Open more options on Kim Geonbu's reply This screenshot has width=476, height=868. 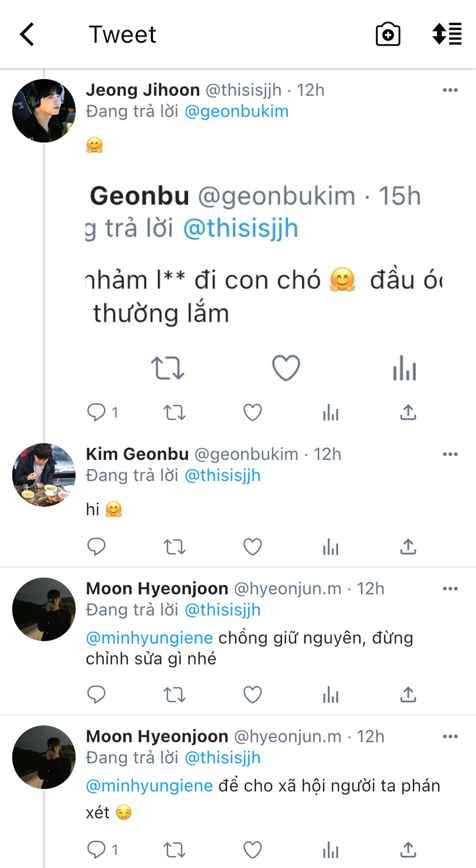coord(450,454)
